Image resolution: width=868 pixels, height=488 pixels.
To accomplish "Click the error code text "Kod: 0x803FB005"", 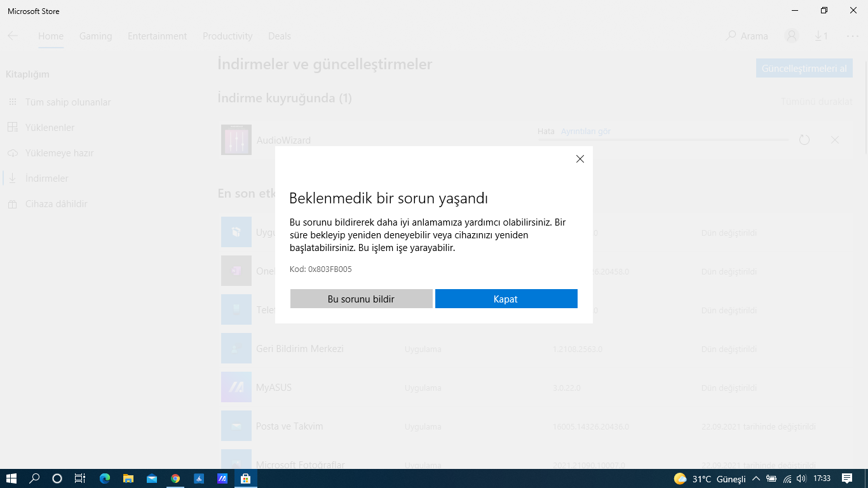I will pyautogui.click(x=321, y=269).
